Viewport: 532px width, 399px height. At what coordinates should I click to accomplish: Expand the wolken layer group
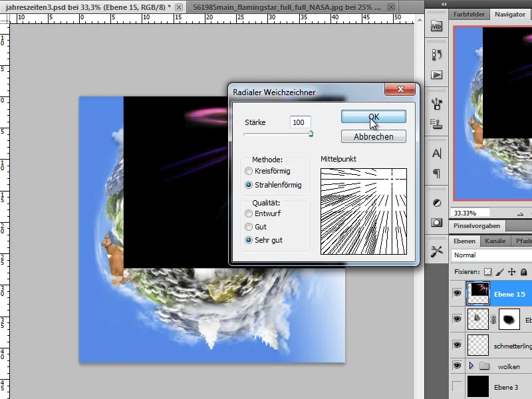(x=471, y=366)
